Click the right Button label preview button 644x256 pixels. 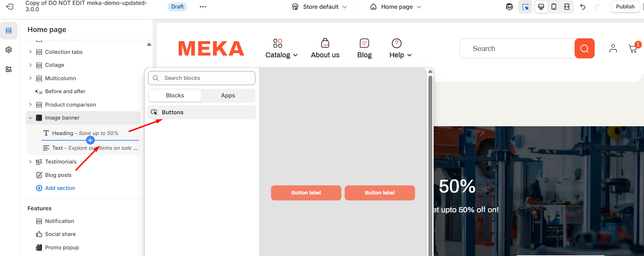point(380,193)
